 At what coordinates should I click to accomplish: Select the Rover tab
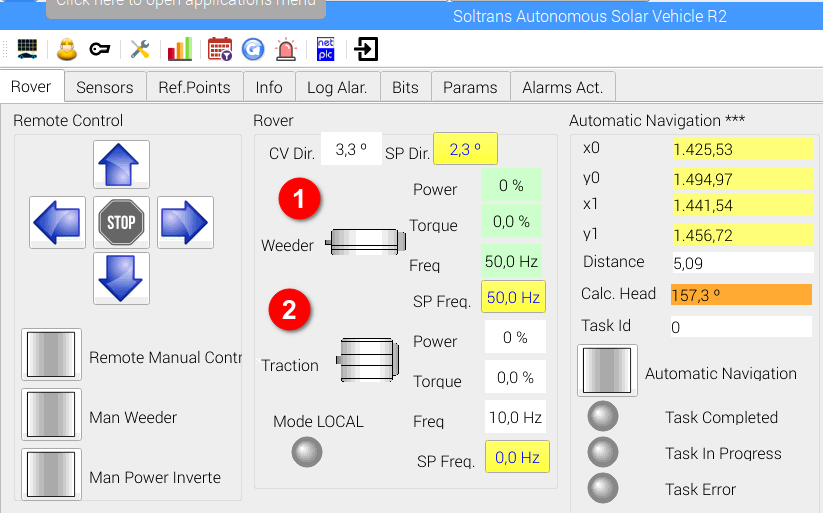pos(31,87)
